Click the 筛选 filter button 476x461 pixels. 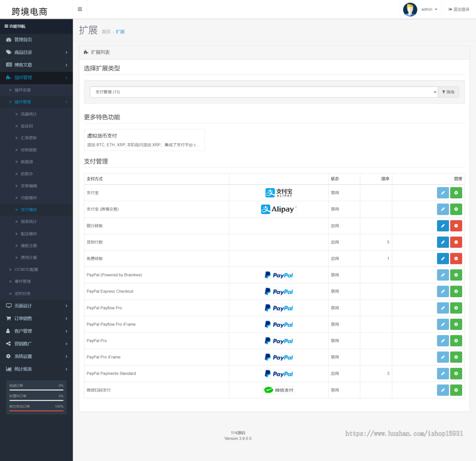pyautogui.click(x=448, y=92)
